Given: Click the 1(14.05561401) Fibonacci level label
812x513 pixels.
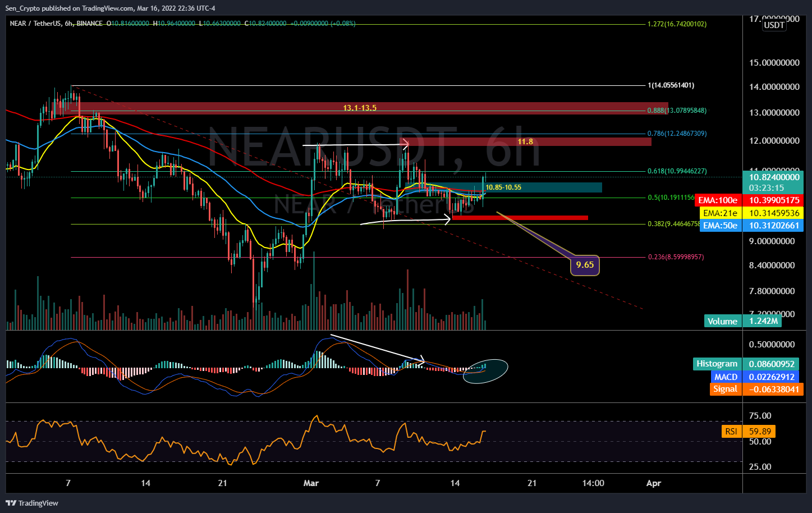Looking at the screenshot, I should [671, 85].
